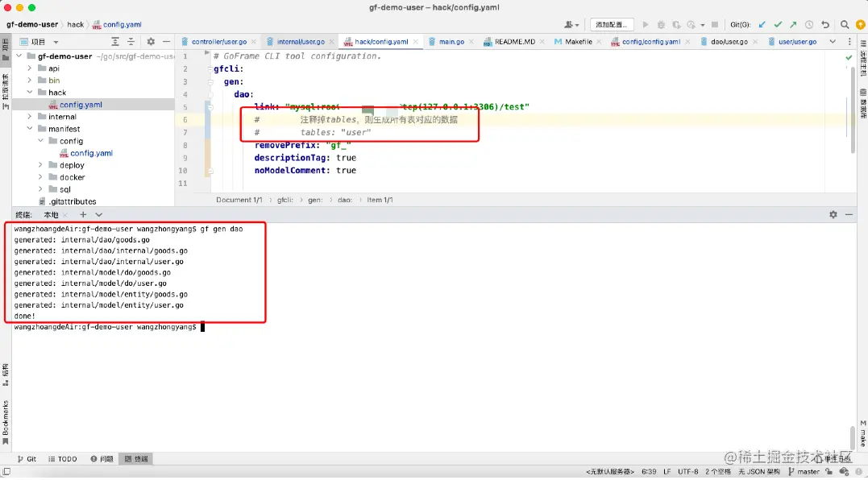Open the Git tool window

(27, 459)
